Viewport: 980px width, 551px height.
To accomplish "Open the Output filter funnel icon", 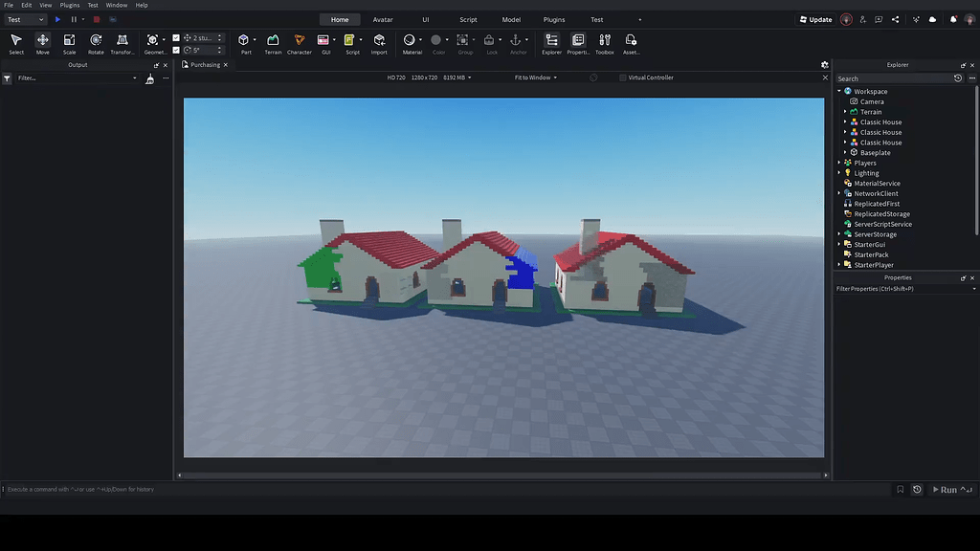I will [x=7, y=78].
